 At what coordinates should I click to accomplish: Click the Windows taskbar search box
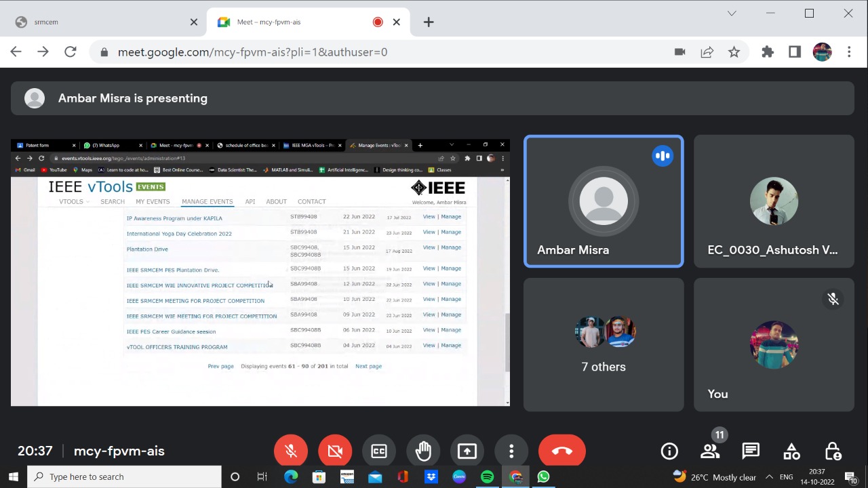coord(125,477)
